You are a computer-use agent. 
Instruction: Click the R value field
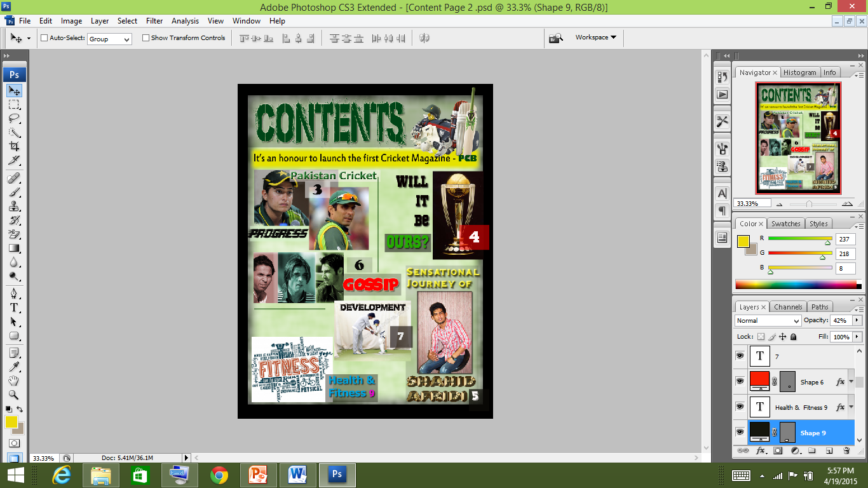[845, 240]
